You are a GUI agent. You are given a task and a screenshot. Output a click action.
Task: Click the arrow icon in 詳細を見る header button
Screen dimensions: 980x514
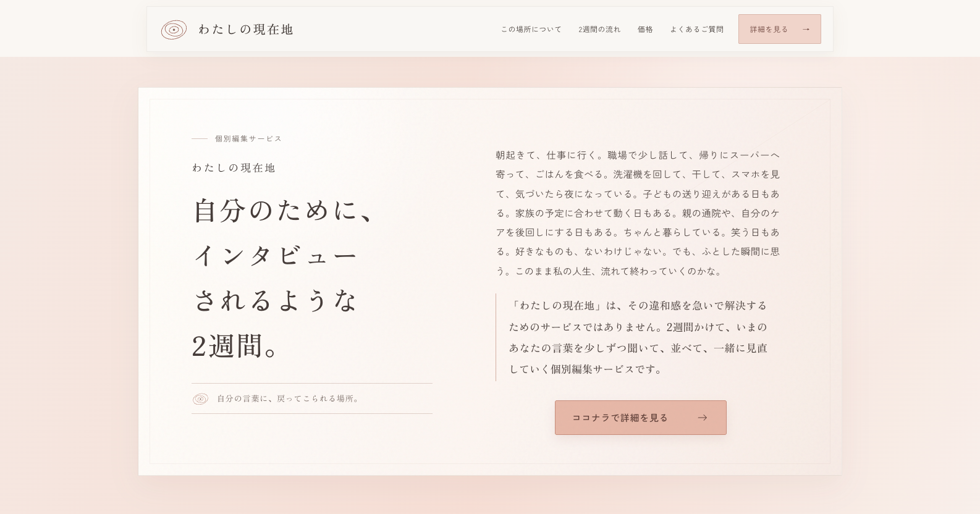click(x=806, y=29)
